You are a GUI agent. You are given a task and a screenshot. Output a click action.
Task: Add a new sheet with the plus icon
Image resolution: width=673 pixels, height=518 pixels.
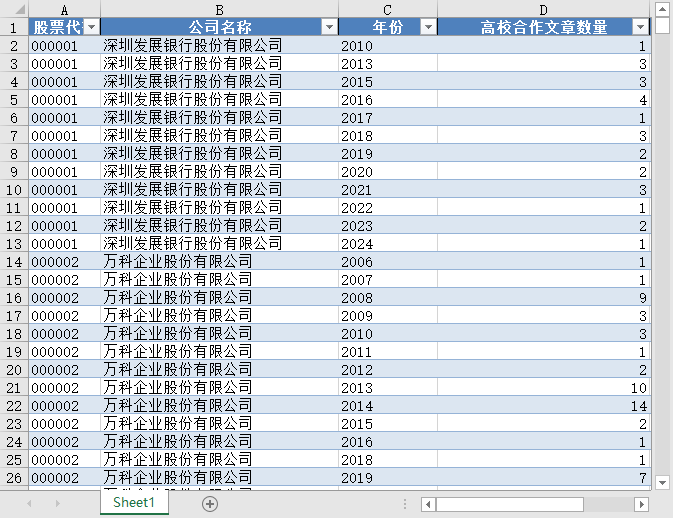point(210,504)
